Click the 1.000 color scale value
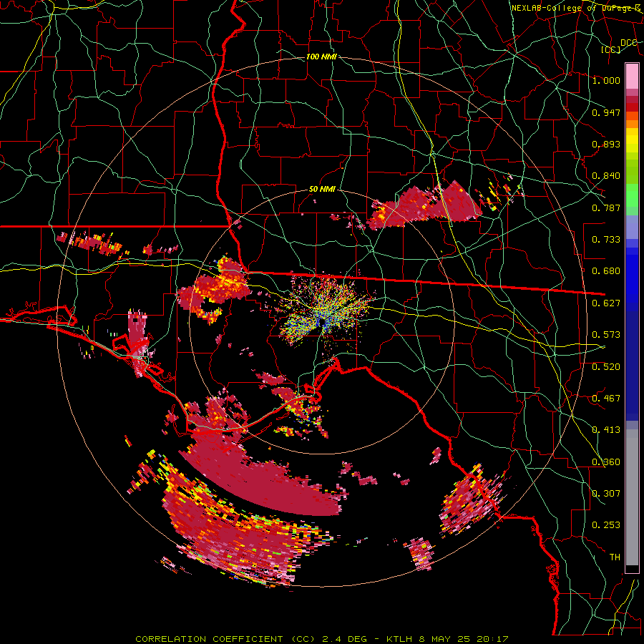 tap(606, 80)
